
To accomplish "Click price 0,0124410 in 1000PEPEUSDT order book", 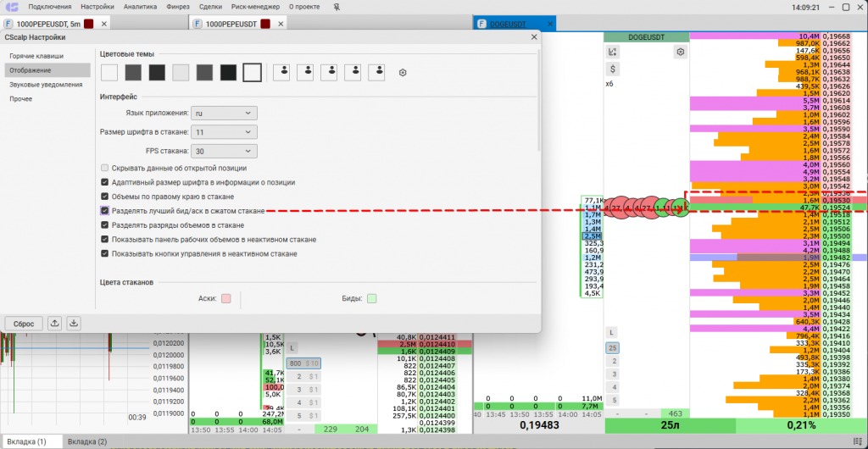I will [437, 344].
